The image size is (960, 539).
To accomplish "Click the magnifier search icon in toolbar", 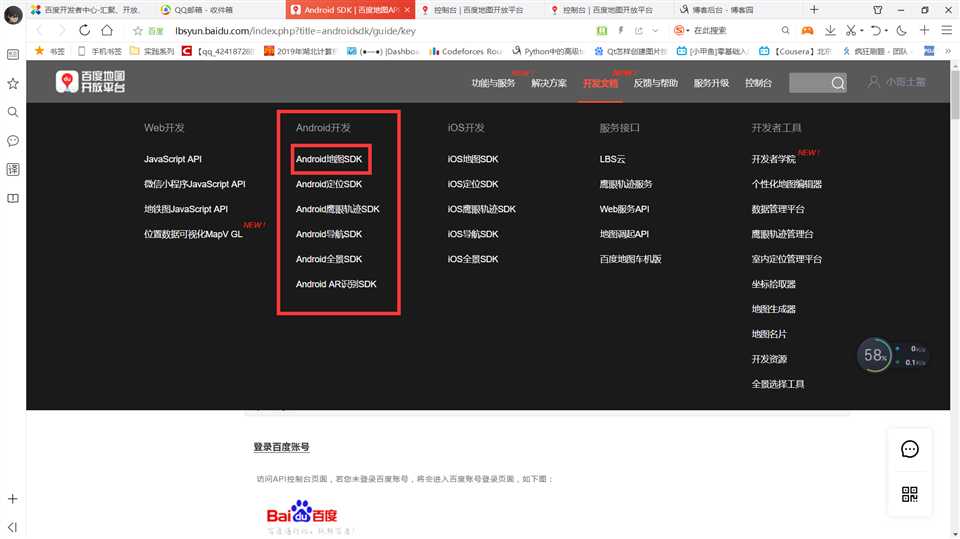I will (786, 30).
